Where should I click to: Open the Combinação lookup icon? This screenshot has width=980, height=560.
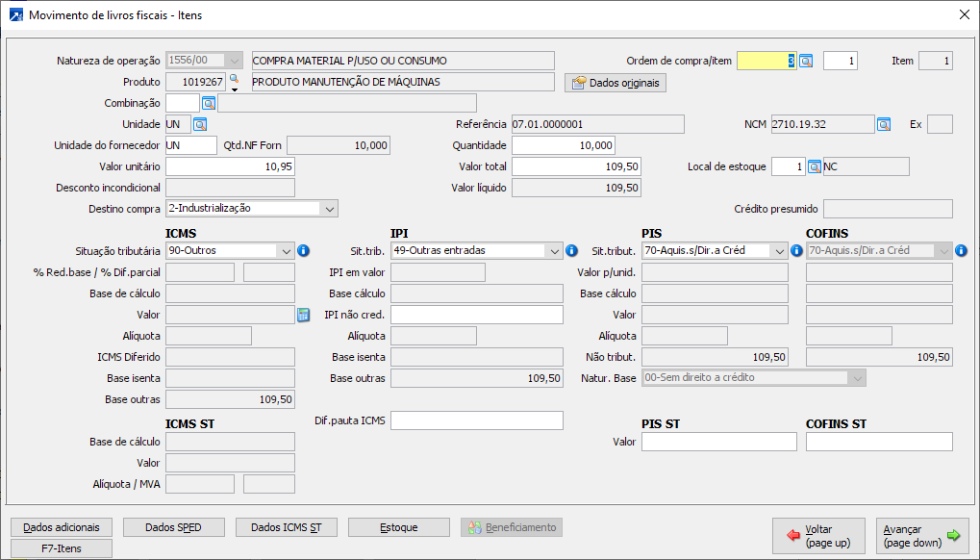tap(208, 103)
